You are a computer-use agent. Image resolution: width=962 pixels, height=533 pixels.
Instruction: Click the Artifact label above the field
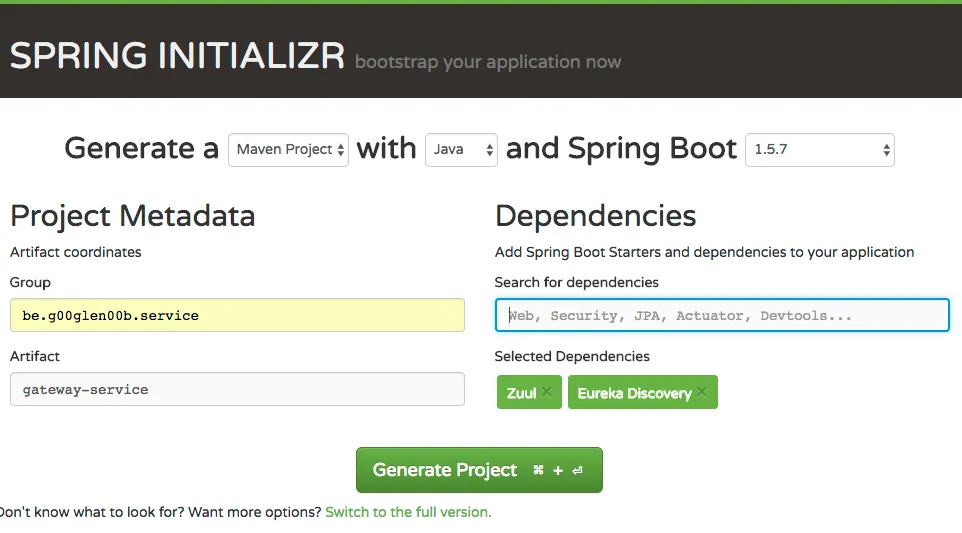click(35, 356)
